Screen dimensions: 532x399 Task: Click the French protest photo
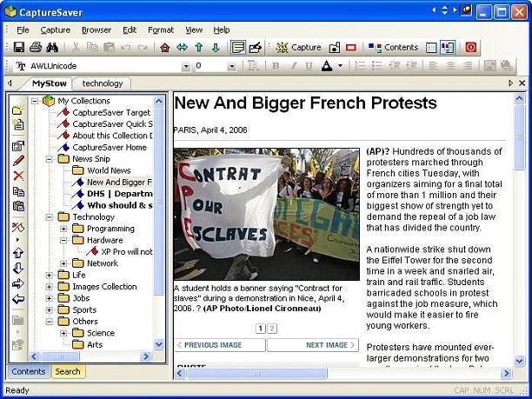(267, 214)
